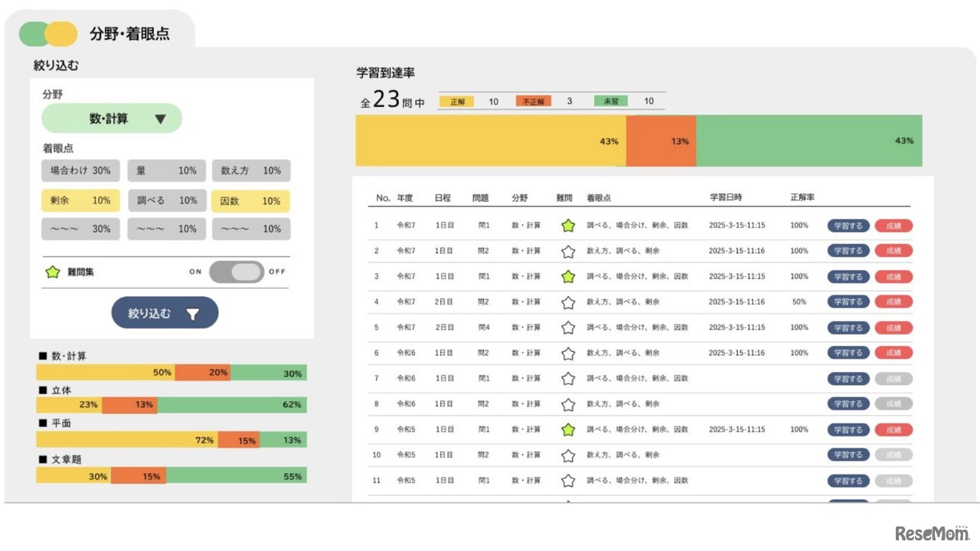
Task: Click the yellow 正解 legend chip
Action: (457, 100)
